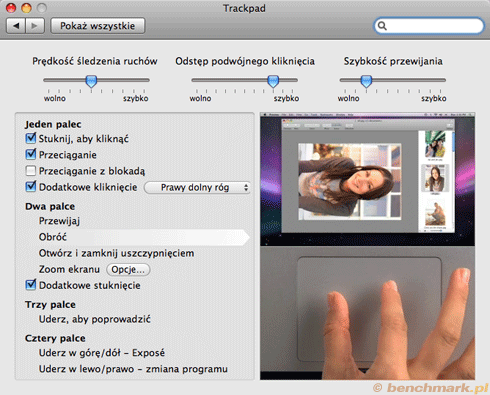The image size is (490, 395).
Task: Click the Cztery palce section heading
Action: 55,338
